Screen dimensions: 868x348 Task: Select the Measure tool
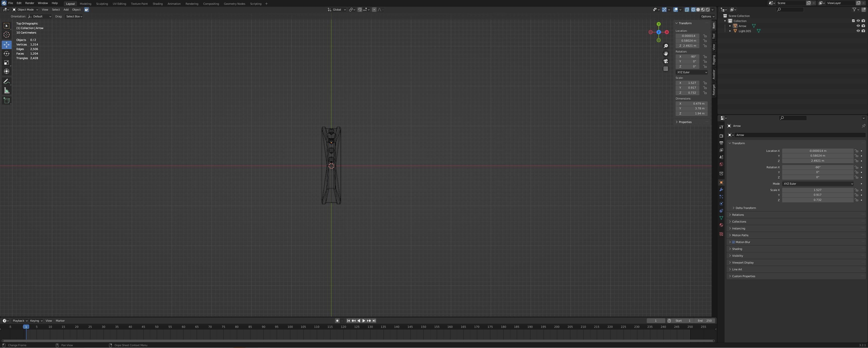coord(7,90)
